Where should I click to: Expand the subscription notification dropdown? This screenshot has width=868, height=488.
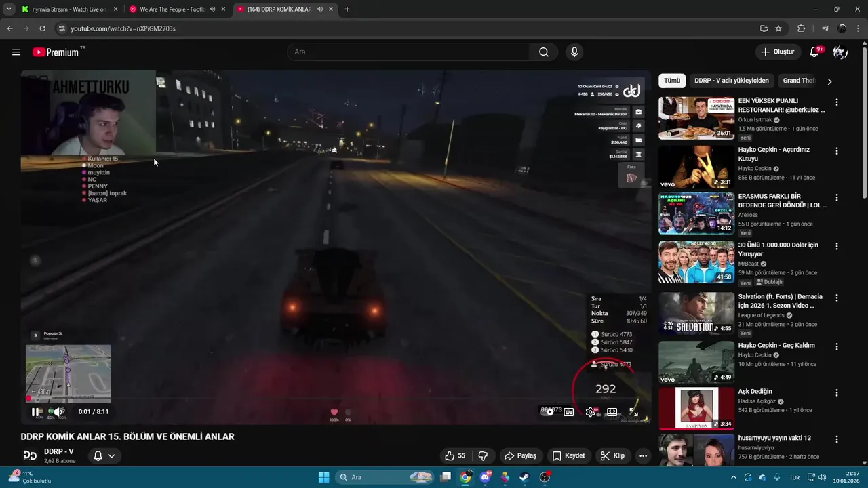click(104, 455)
